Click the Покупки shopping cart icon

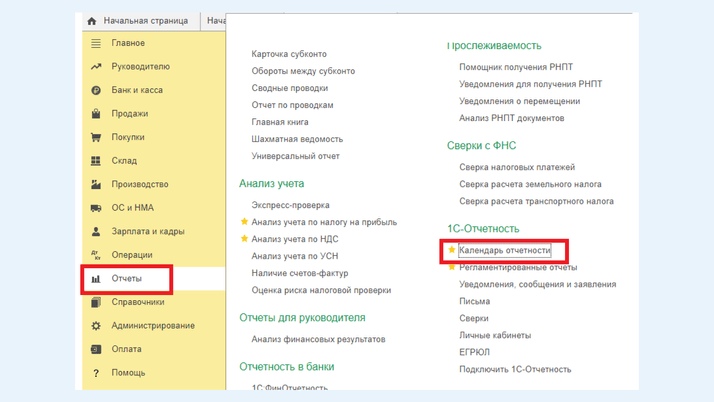pyautogui.click(x=96, y=137)
